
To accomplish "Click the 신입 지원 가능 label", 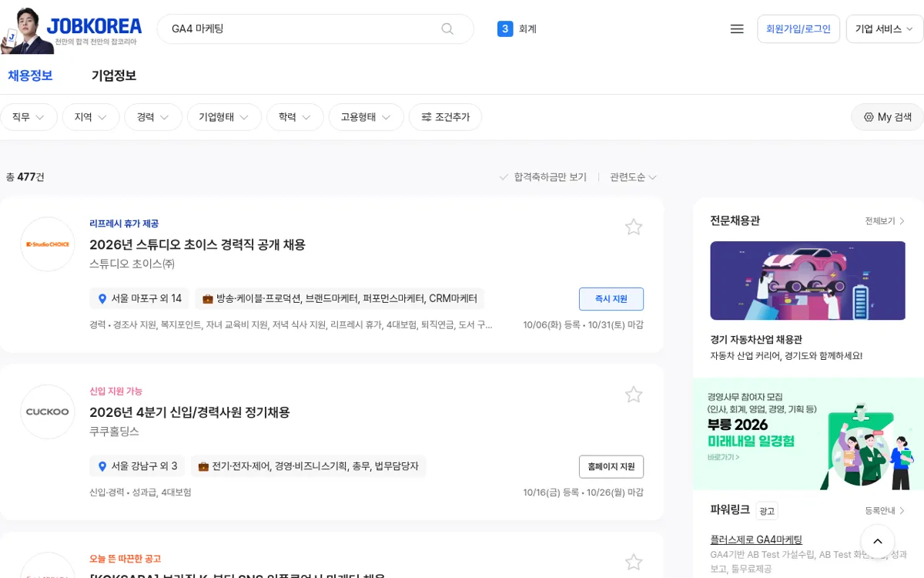I will pyautogui.click(x=116, y=391).
